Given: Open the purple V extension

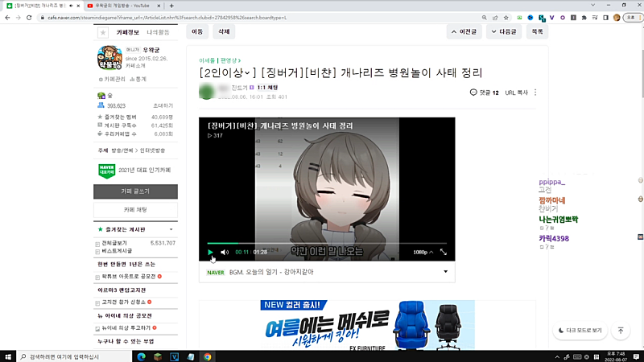Looking at the screenshot, I should (x=552, y=18).
